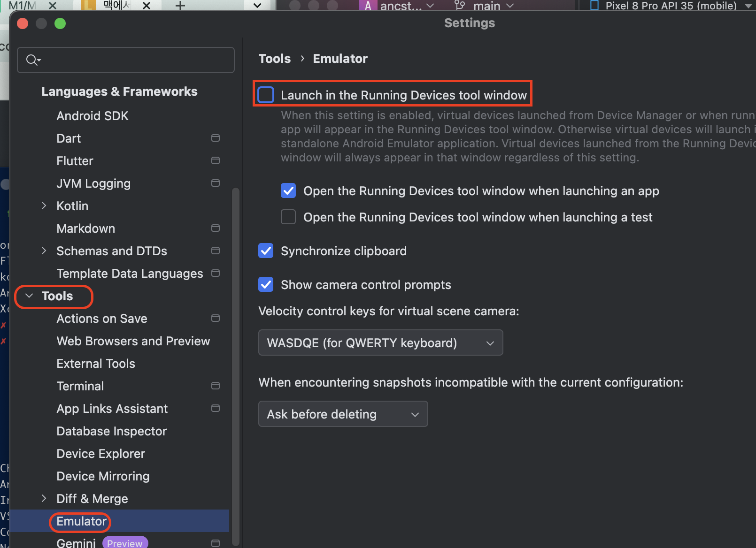Select Template Data Languages entry
This screenshot has width=756, height=548.
(130, 273)
